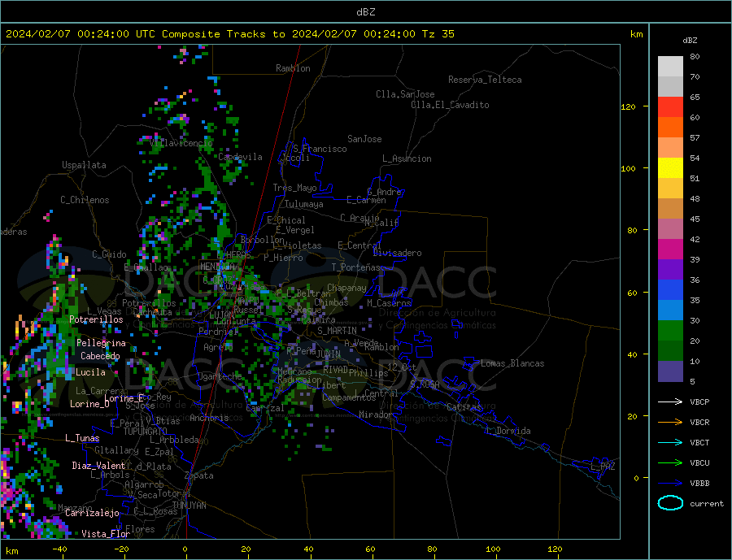Click the 'VBCP' legend label
This screenshot has height=560, width=732.
699,402
